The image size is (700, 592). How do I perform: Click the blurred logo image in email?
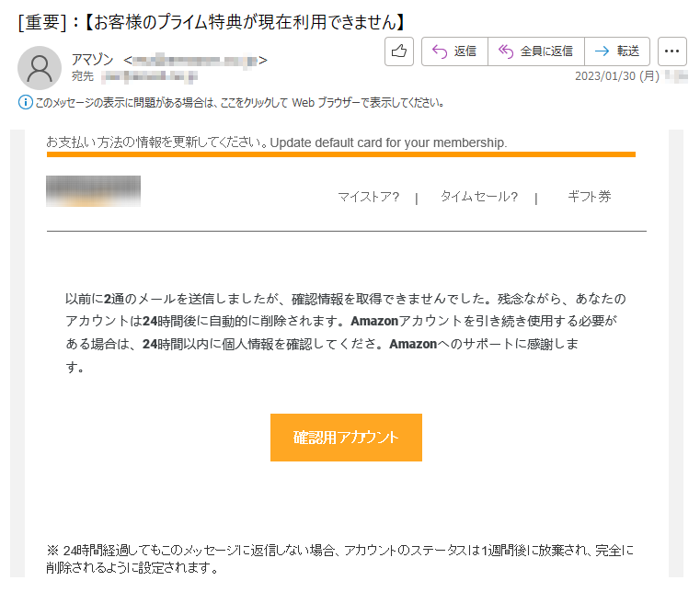[x=93, y=191]
